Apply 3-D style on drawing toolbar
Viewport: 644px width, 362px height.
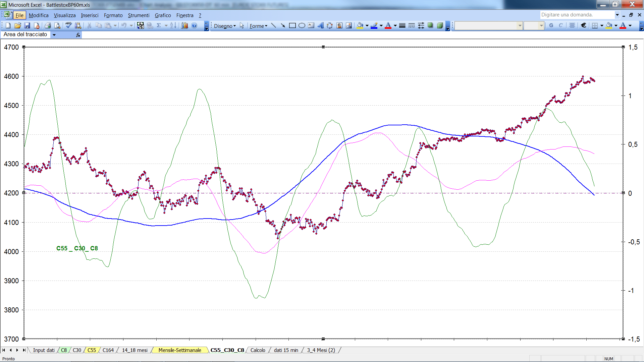(440, 25)
